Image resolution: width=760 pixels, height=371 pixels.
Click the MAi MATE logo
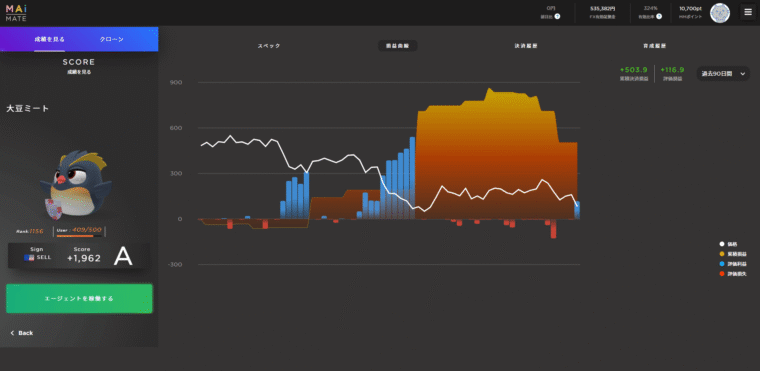point(16,13)
